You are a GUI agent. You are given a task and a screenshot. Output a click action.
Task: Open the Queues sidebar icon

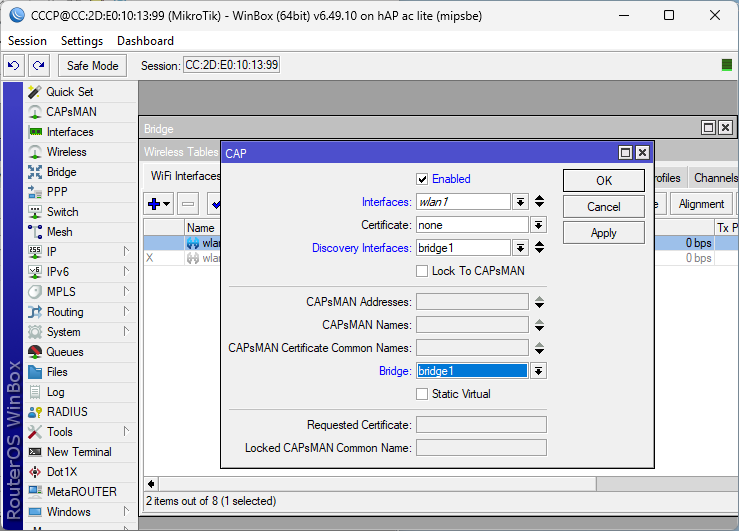pos(35,352)
